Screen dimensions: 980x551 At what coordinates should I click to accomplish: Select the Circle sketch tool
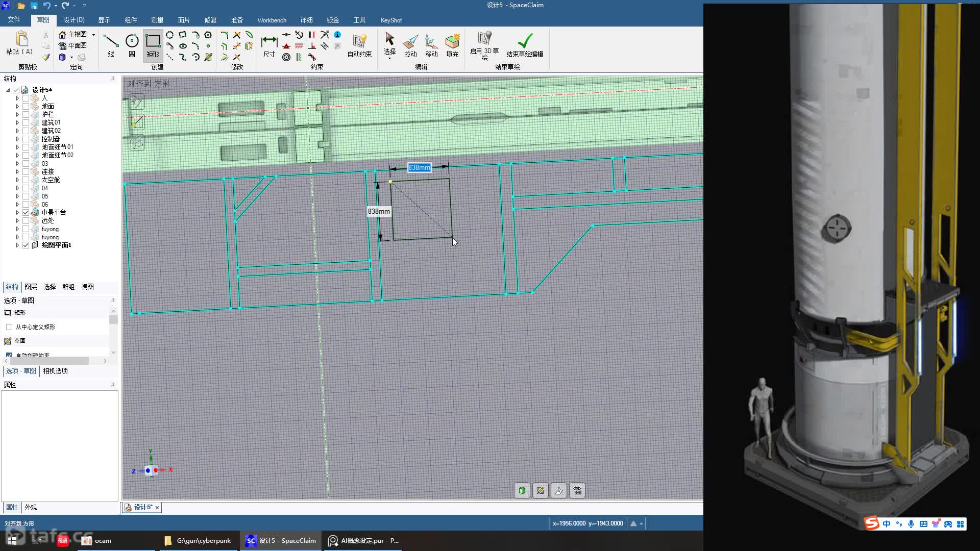[132, 45]
